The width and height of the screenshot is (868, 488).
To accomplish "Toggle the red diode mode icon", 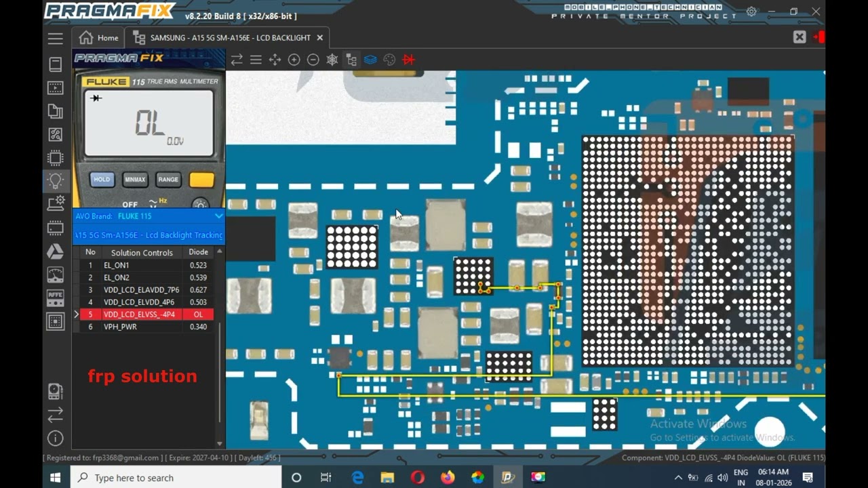I will click(x=408, y=60).
